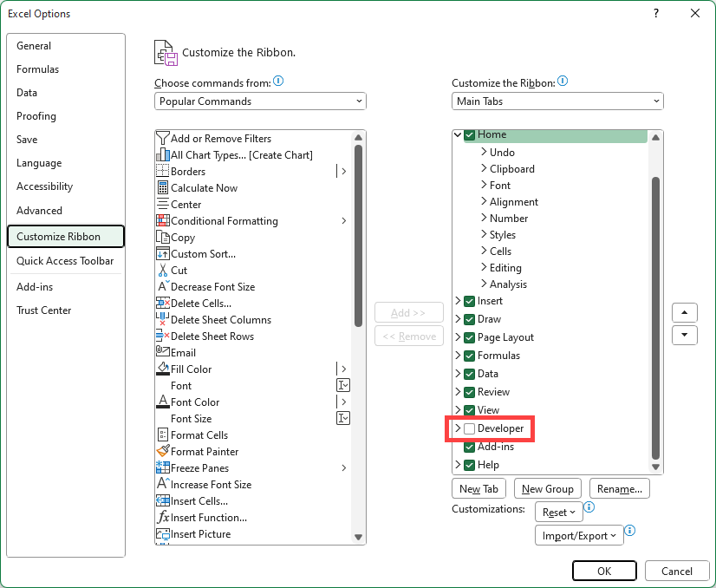Click the Font Color letter icon

tap(163, 402)
